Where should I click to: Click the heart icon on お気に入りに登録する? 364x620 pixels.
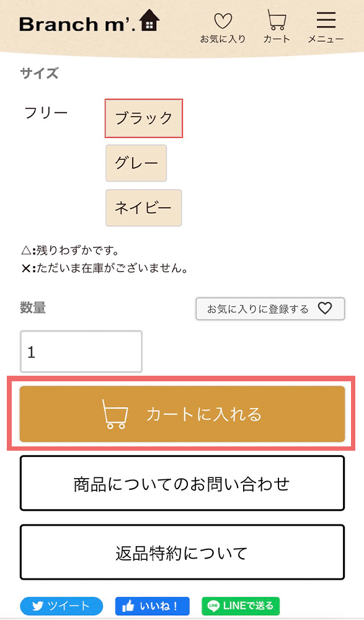[326, 309]
